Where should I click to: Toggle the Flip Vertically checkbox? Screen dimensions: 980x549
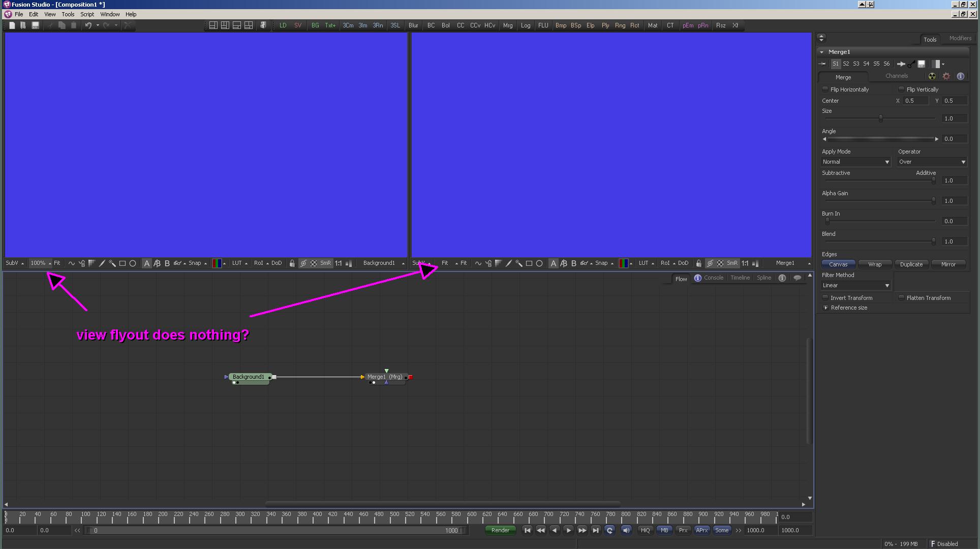[900, 89]
